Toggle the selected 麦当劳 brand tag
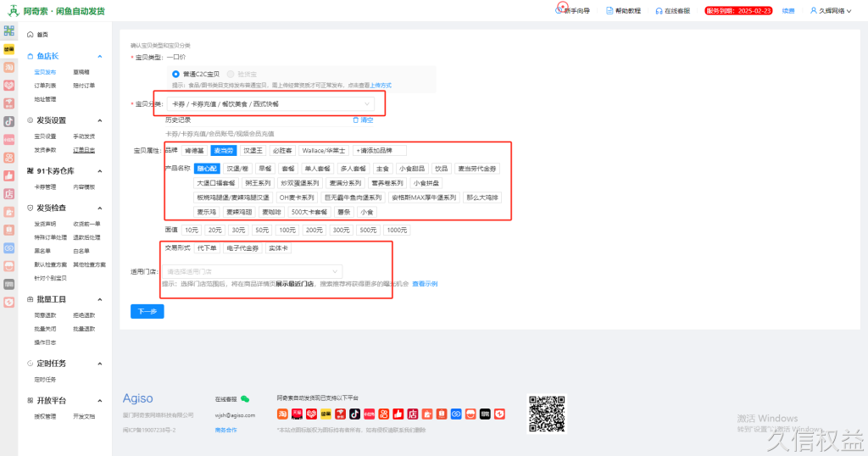868x456 pixels. (224, 151)
